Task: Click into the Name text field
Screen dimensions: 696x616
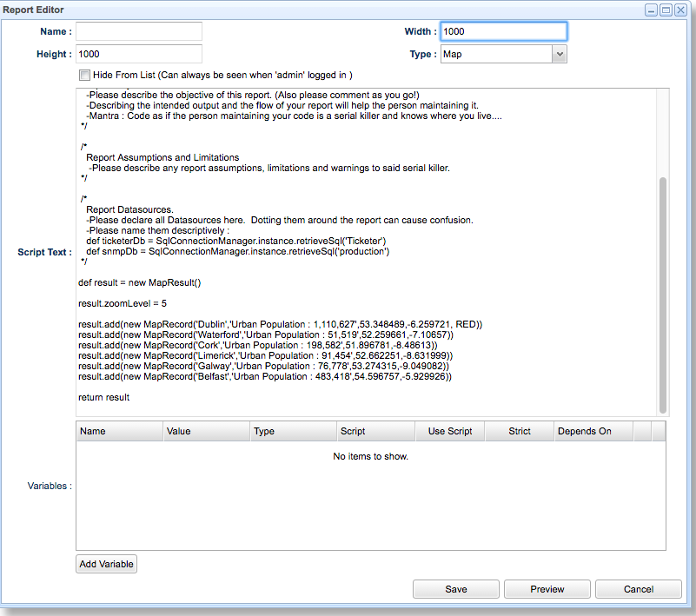Action: 139,31
